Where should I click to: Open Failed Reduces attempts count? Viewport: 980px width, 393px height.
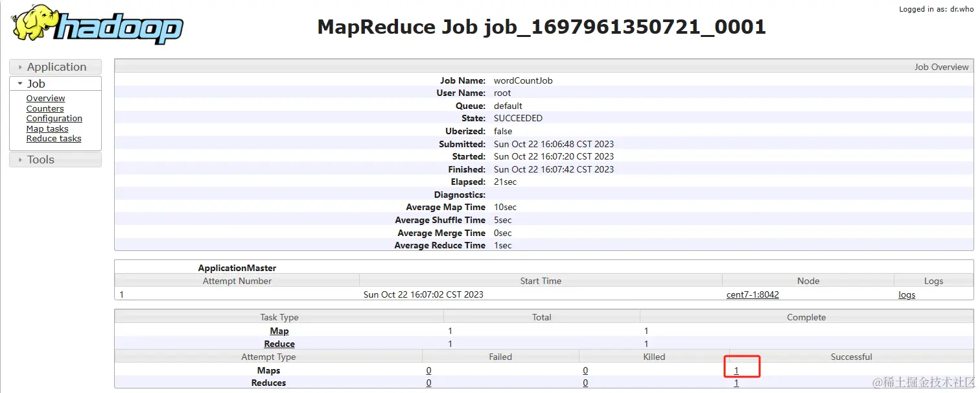click(428, 383)
